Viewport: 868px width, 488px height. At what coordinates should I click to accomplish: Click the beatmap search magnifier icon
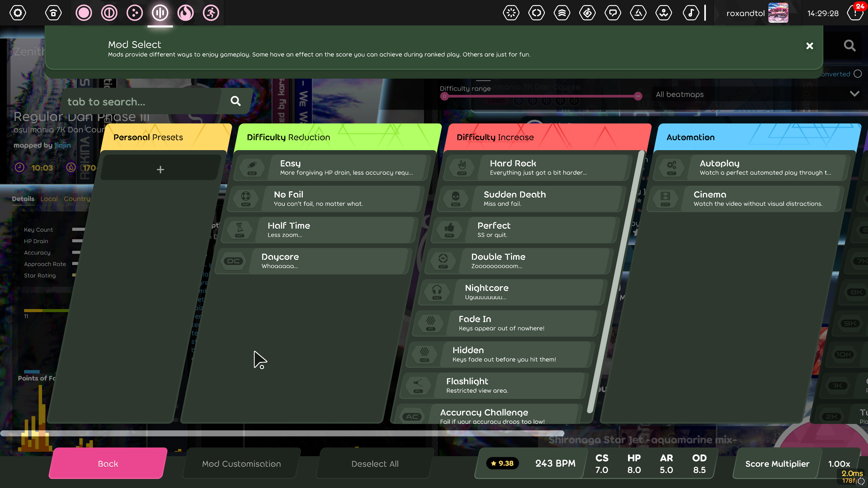849,45
